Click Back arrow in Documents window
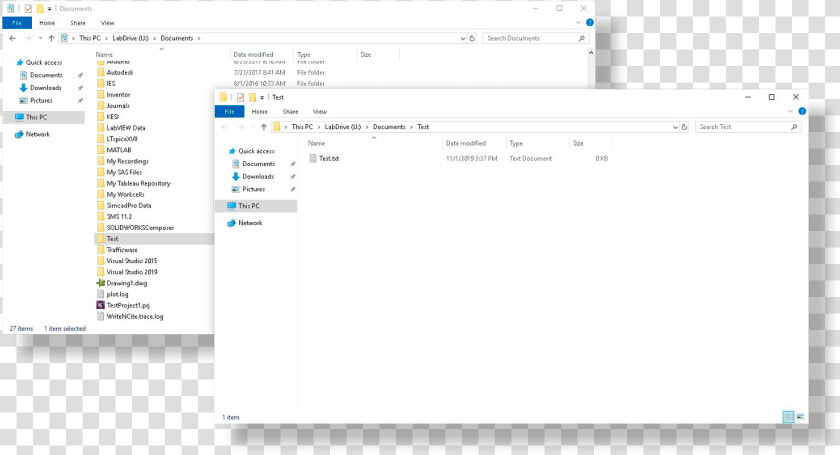This screenshot has height=455, width=840. point(12,38)
